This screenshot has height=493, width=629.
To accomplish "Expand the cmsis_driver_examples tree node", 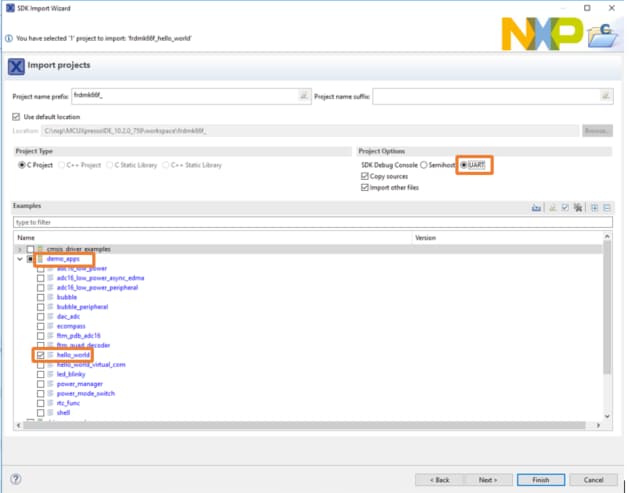I will point(19,249).
